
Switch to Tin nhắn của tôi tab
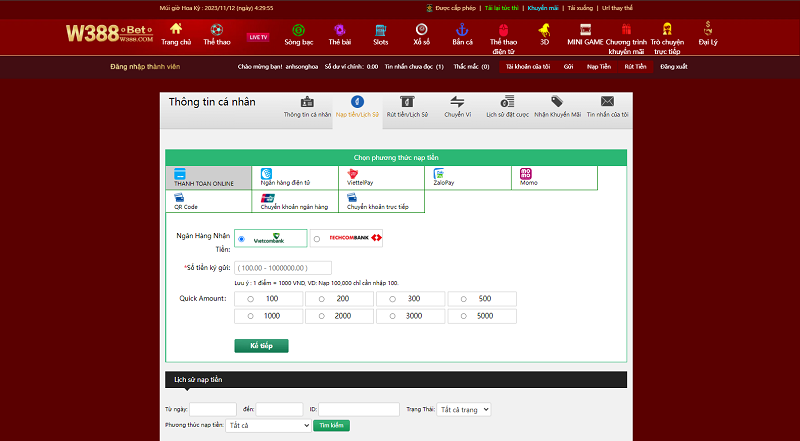point(607,108)
